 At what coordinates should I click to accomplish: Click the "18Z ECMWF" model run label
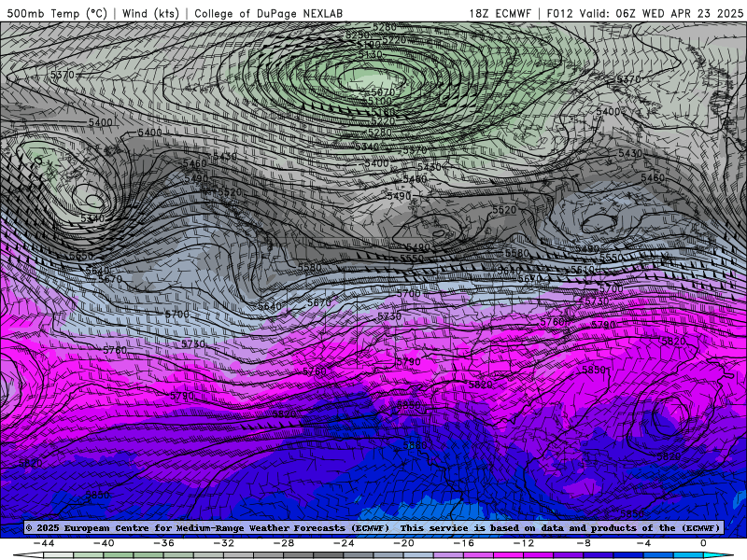point(500,13)
